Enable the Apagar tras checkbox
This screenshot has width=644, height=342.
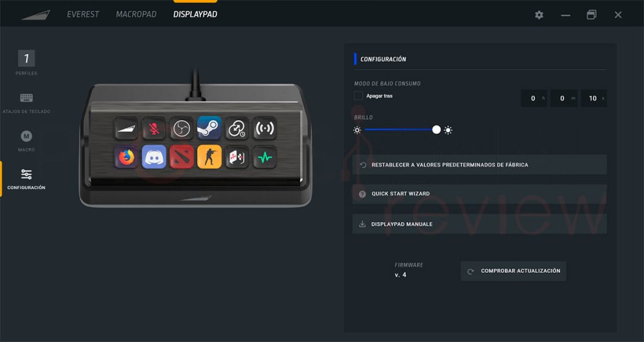pos(358,96)
